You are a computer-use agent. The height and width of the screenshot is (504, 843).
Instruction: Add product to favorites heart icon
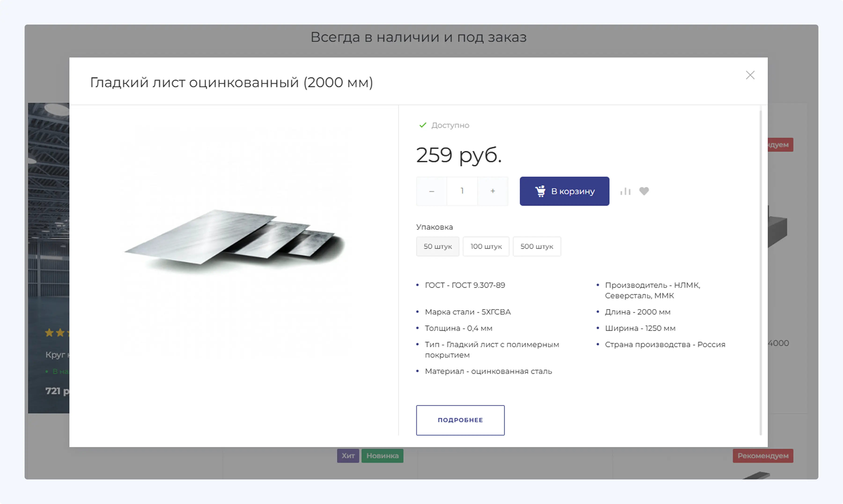pos(644,191)
